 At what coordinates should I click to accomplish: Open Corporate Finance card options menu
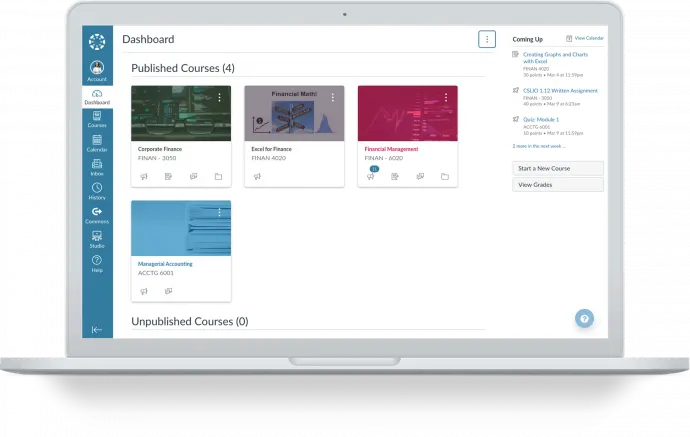(219, 98)
